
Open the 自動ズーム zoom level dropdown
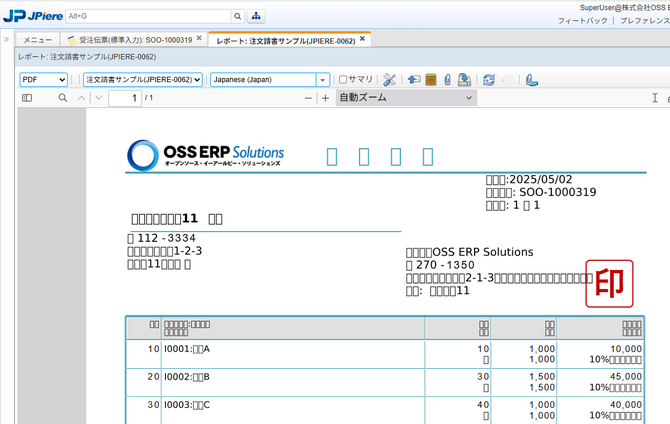406,98
